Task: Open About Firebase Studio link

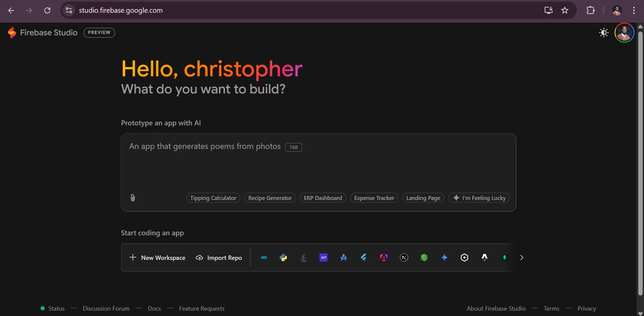Action: point(496,308)
